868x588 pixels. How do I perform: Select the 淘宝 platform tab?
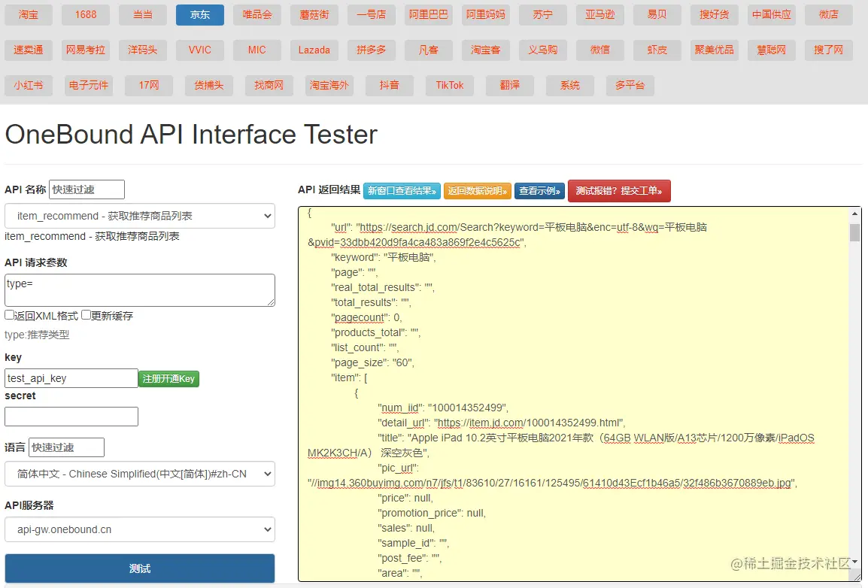click(29, 15)
